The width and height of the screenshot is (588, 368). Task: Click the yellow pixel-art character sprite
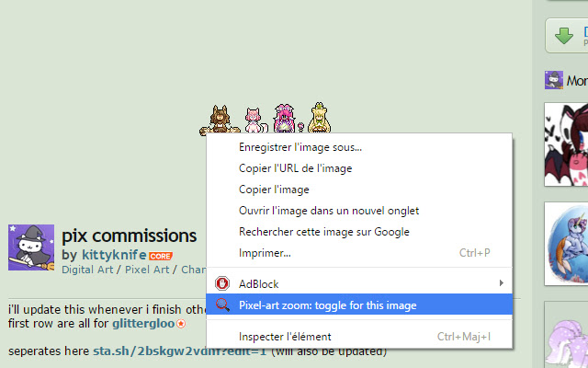[x=320, y=118]
